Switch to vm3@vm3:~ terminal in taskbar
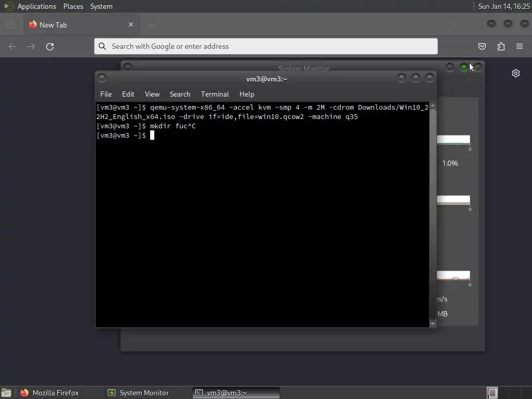The height and width of the screenshot is (399, 532). pos(236,393)
